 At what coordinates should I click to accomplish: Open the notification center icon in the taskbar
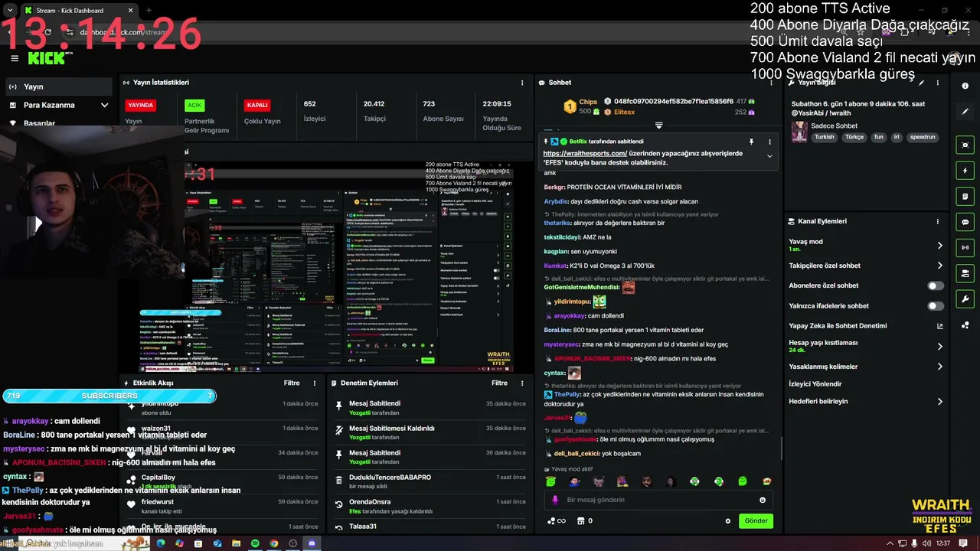pos(963,543)
